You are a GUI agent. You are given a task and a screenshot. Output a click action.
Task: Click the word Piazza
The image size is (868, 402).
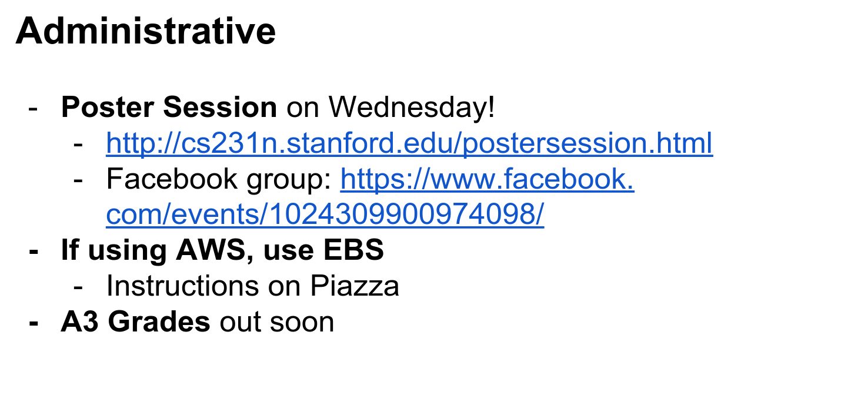pyautogui.click(x=355, y=286)
